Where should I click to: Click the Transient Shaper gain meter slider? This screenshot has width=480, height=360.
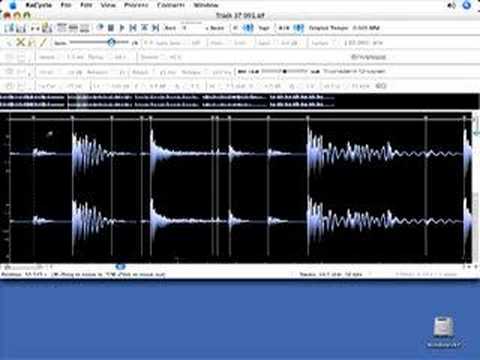tap(284, 71)
